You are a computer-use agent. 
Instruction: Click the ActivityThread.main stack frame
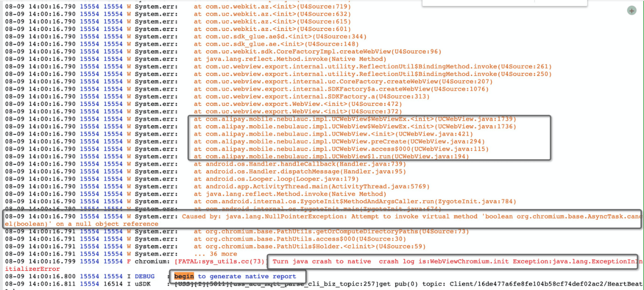312,187
